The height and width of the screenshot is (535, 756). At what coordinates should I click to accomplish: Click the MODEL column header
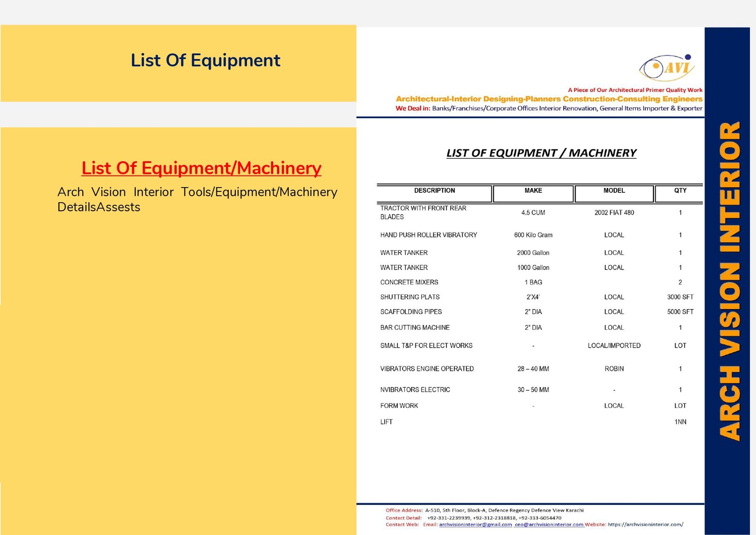point(614,190)
